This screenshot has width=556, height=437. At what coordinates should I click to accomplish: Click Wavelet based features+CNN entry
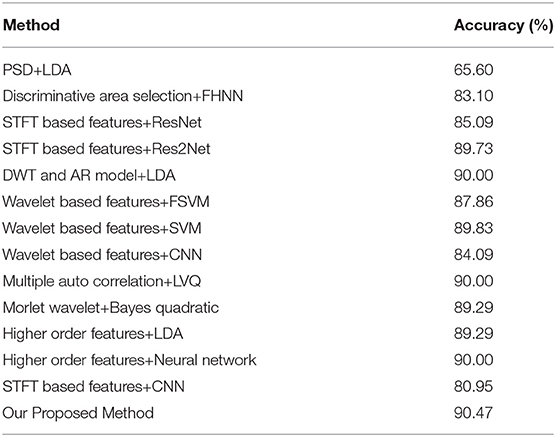click(102, 255)
